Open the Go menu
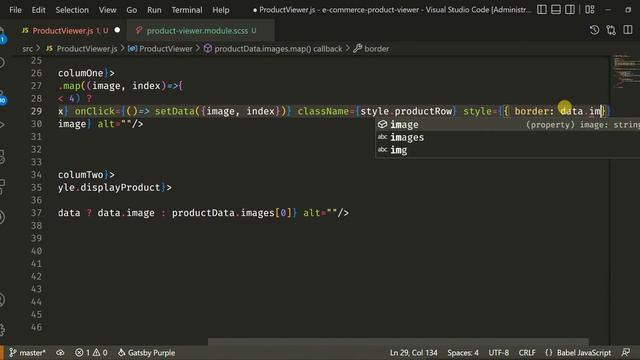 click(x=131, y=10)
